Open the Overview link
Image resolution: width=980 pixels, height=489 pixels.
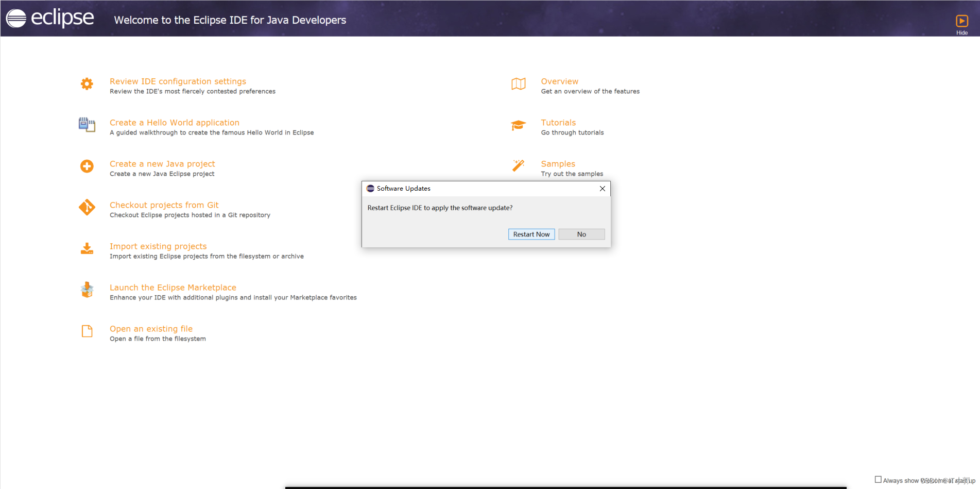click(560, 81)
